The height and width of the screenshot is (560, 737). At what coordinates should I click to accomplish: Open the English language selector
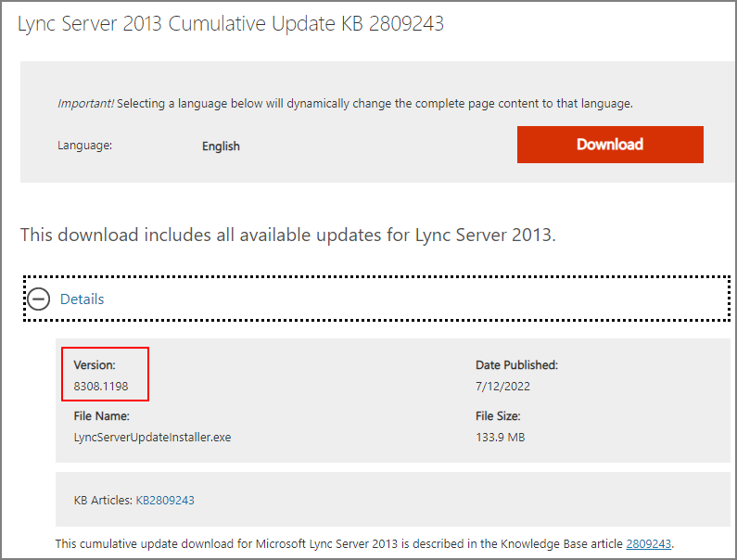221,146
